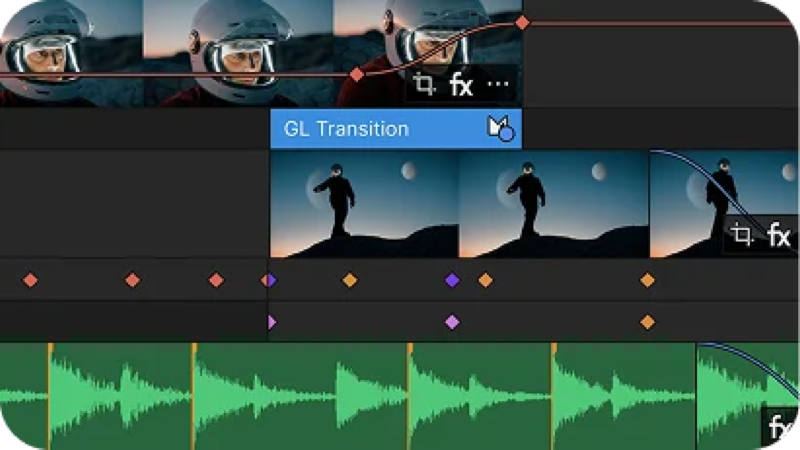Open fx effects on the moonlit silhouette clip
The height and width of the screenshot is (450, 800).
[x=779, y=235]
